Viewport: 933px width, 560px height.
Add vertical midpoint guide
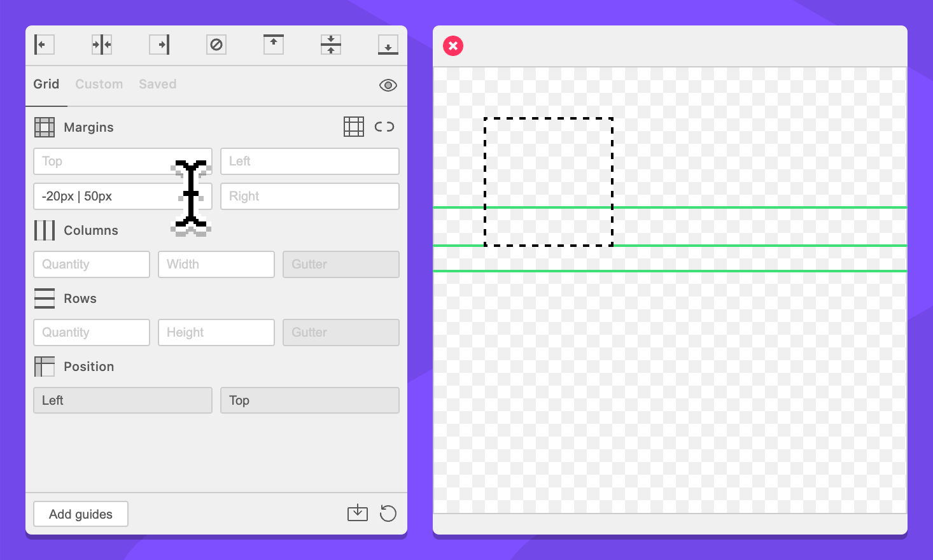102,45
